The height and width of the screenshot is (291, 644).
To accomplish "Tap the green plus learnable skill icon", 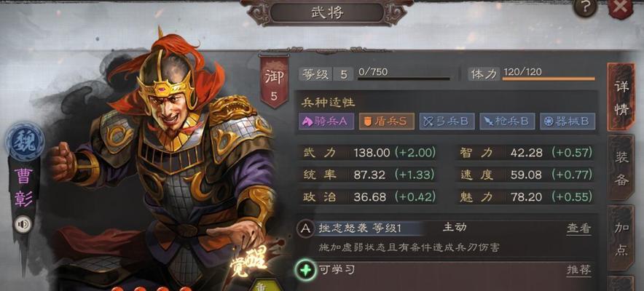I will pos(305,271).
